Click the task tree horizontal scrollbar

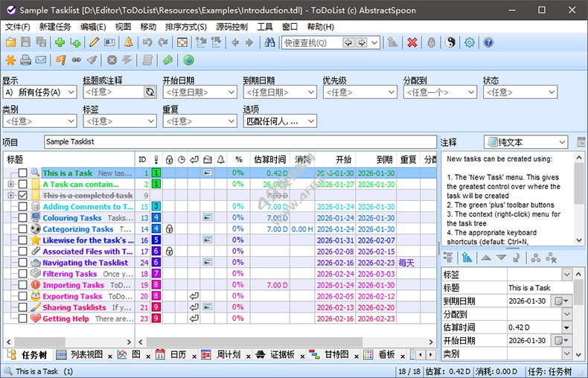69,342
